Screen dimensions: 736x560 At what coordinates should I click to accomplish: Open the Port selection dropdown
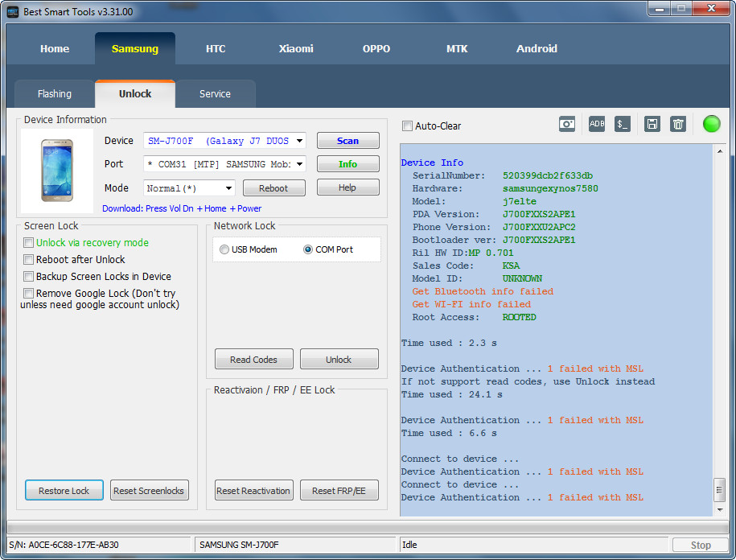coord(299,164)
